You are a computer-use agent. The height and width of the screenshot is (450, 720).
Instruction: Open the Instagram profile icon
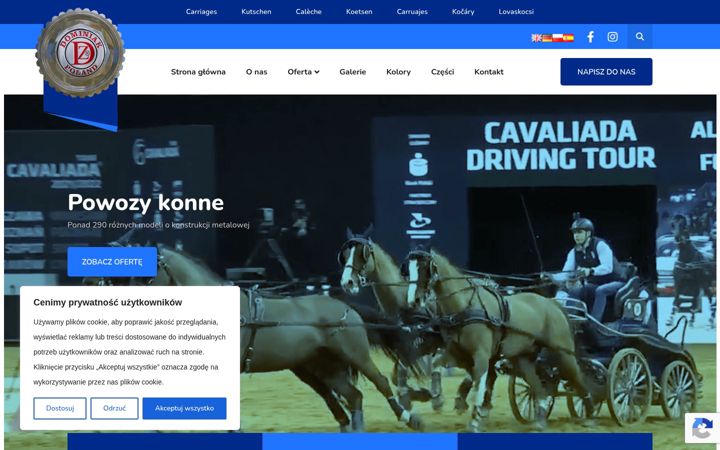pyautogui.click(x=613, y=37)
